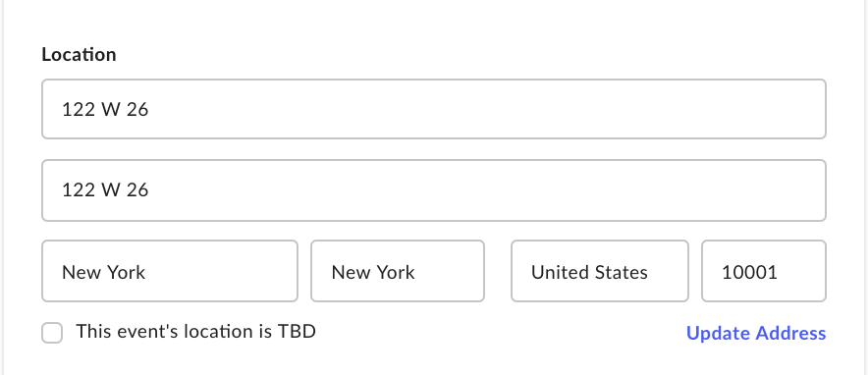Focus the second address line input field

pyautogui.click(x=434, y=190)
